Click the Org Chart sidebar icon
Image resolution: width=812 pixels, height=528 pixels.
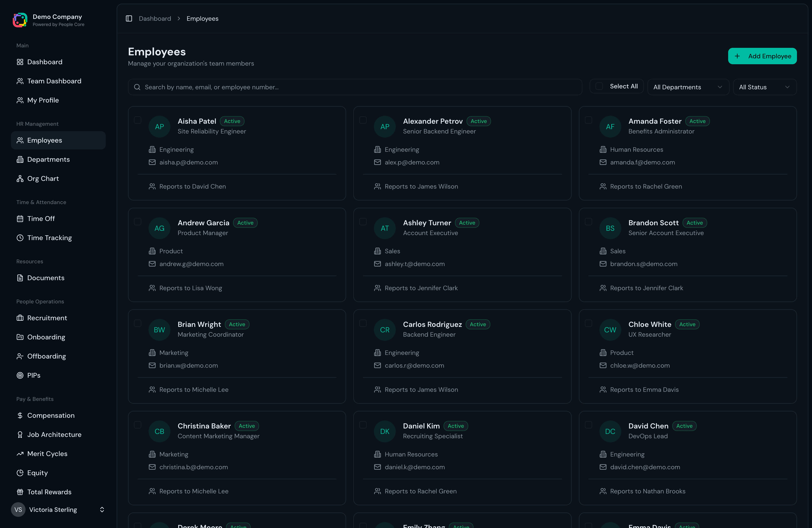click(x=20, y=179)
